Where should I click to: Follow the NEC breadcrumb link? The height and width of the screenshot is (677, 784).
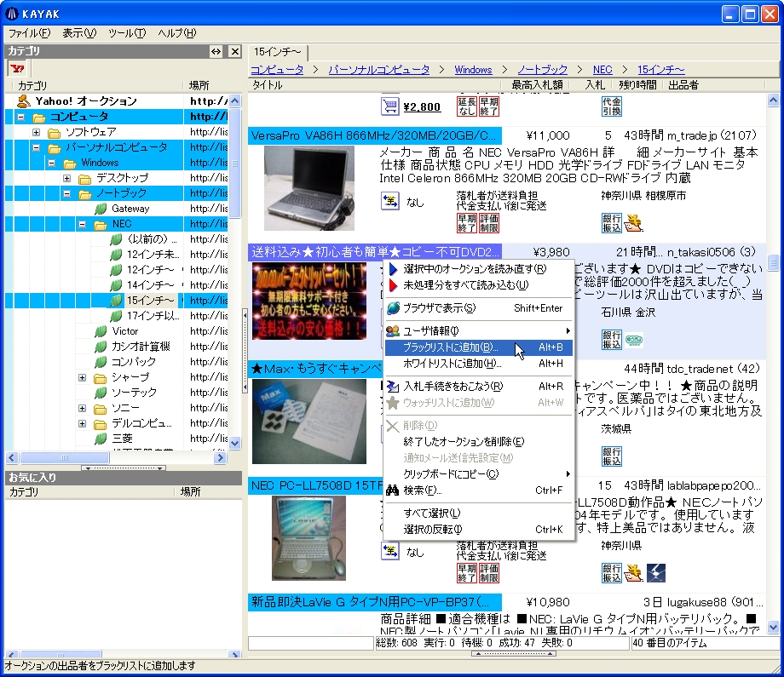click(602, 70)
